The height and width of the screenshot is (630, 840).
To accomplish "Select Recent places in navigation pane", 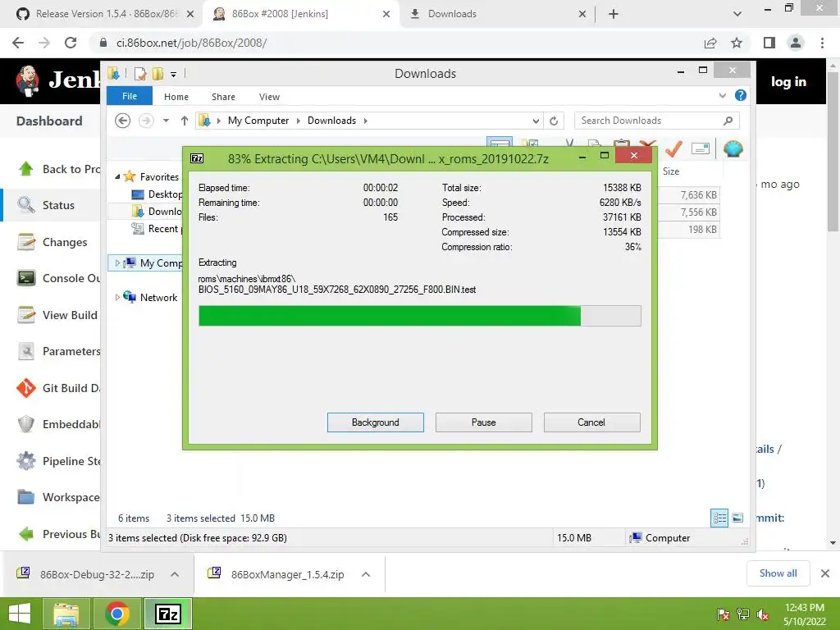I will click(164, 229).
